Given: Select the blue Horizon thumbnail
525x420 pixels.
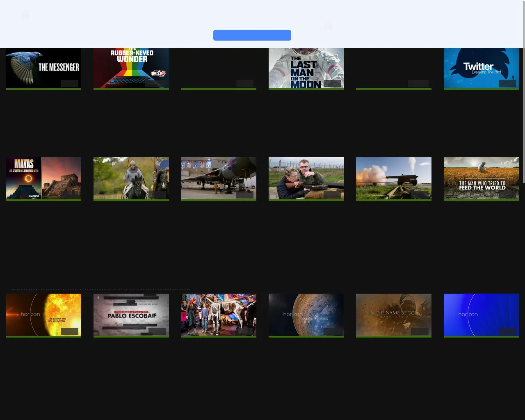Looking at the screenshot, I should (481, 315).
